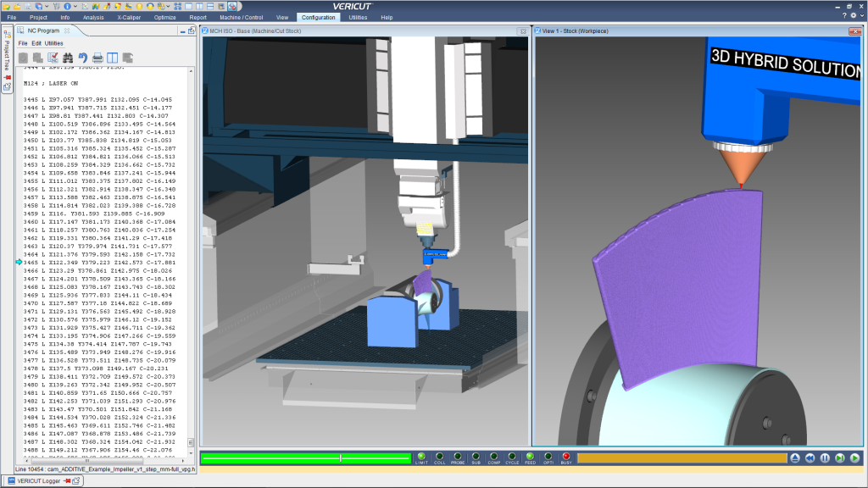Open the Utilities menu in NC Program panel

click(x=54, y=43)
